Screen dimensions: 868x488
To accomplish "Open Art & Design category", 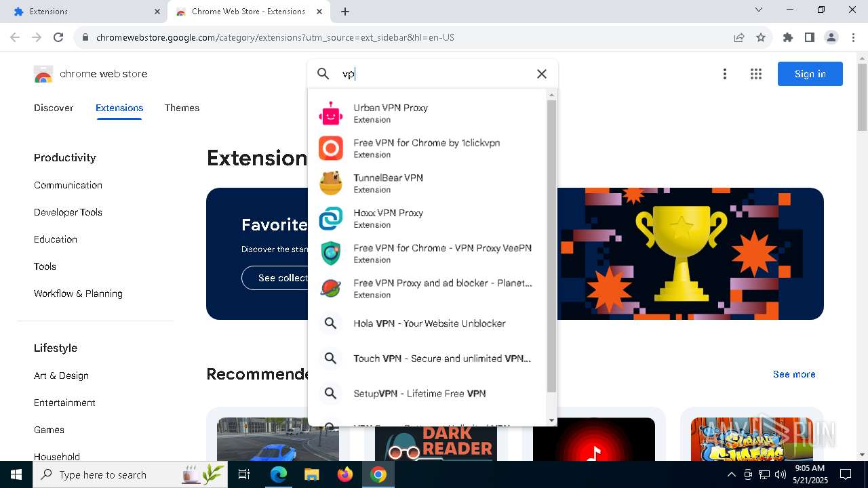I will [61, 375].
